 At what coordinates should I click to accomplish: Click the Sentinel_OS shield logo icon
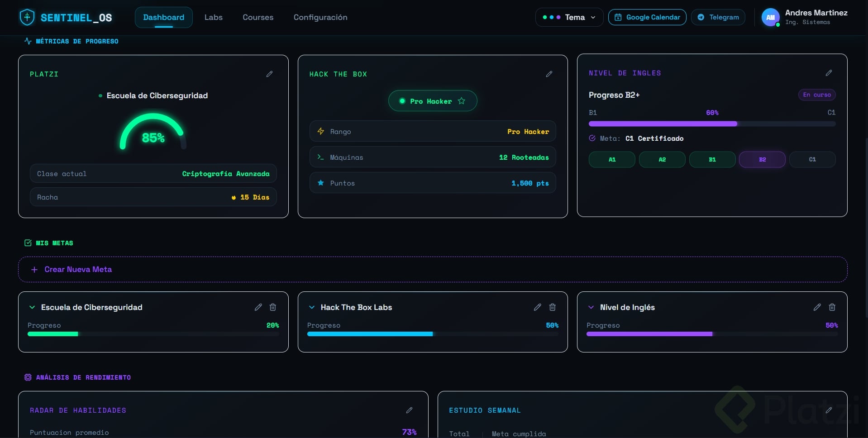click(x=27, y=17)
